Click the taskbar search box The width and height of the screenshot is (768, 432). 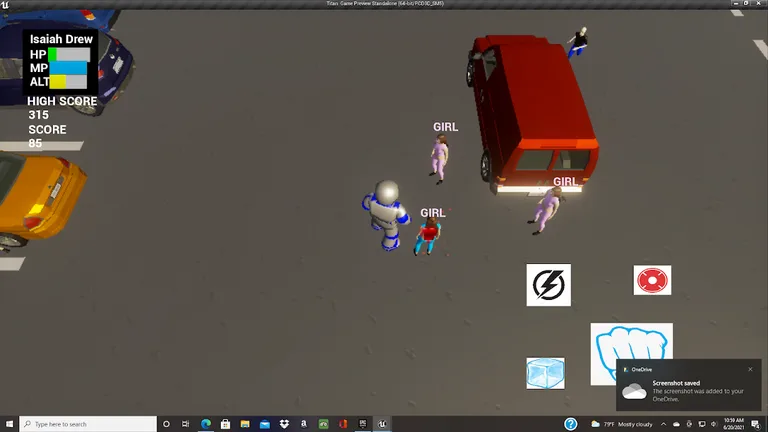pos(88,424)
